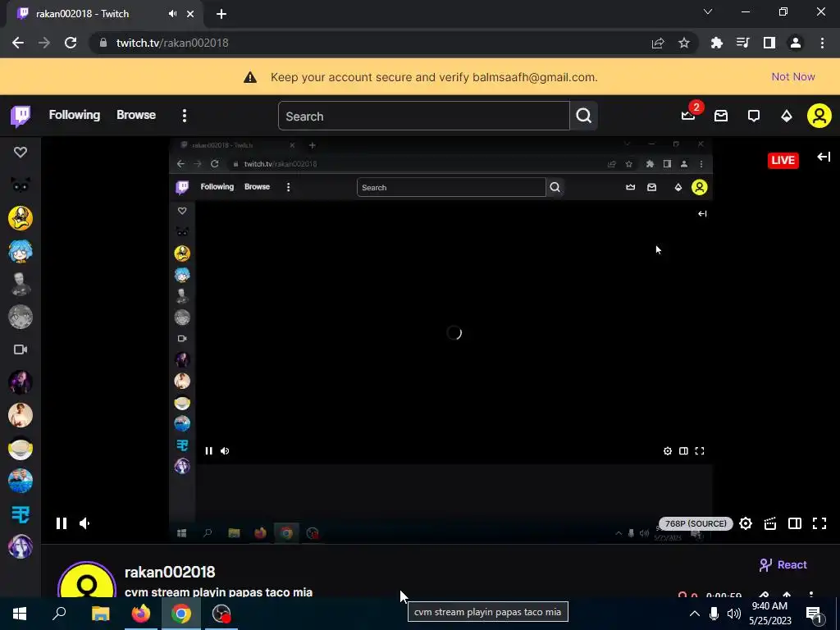This screenshot has height=630, width=840.
Task: Open Prime loot crown with 2 badge
Action: click(688, 116)
